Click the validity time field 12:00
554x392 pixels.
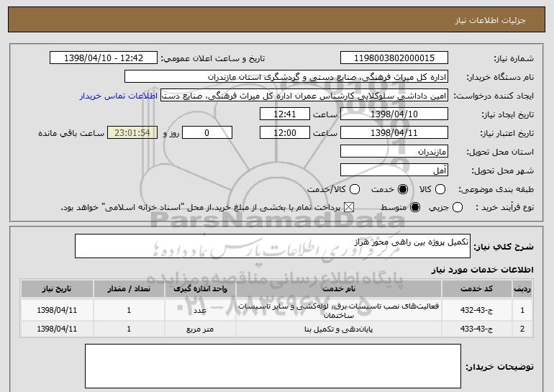[285, 133]
